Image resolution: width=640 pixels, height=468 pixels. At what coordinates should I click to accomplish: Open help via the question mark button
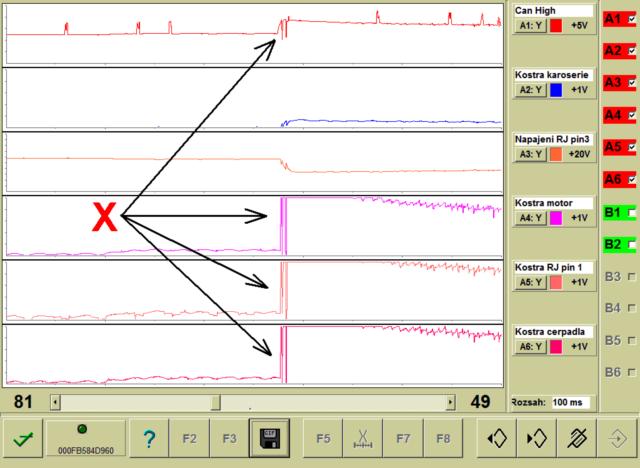(x=149, y=439)
